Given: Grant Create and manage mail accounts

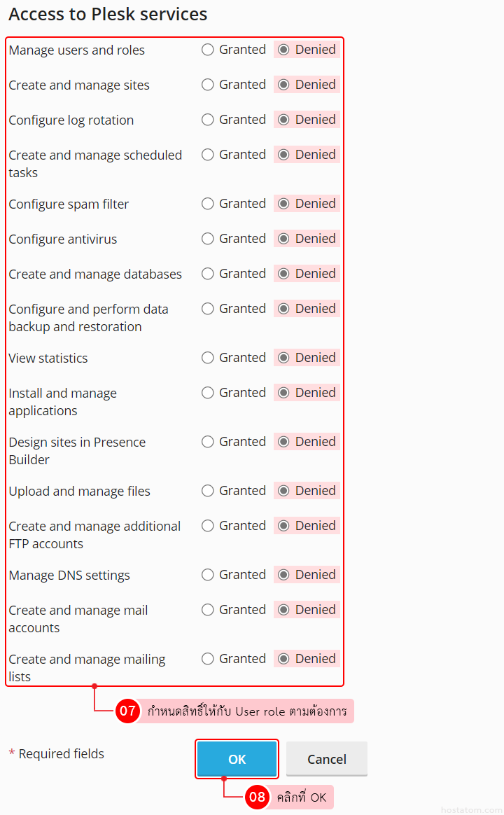Looking at the screenshot, I should [x=208, y=610].
